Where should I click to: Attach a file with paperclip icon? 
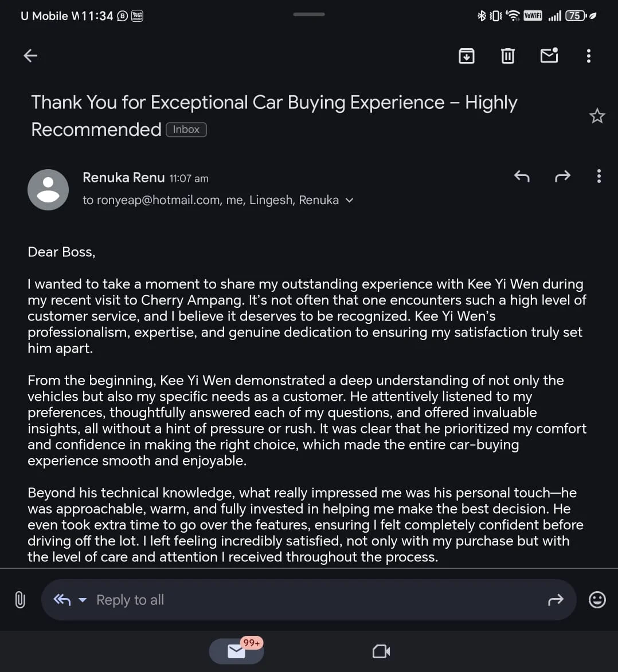[x=20, y=600]
